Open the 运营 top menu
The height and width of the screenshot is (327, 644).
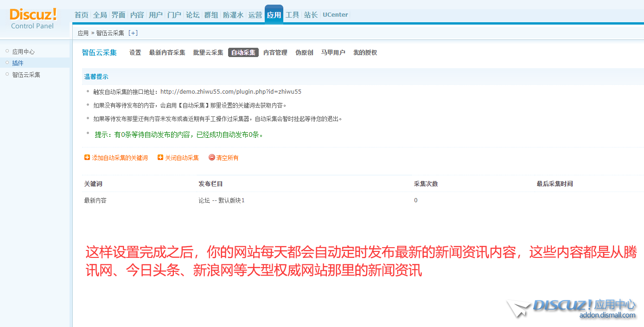click(255, 15)
